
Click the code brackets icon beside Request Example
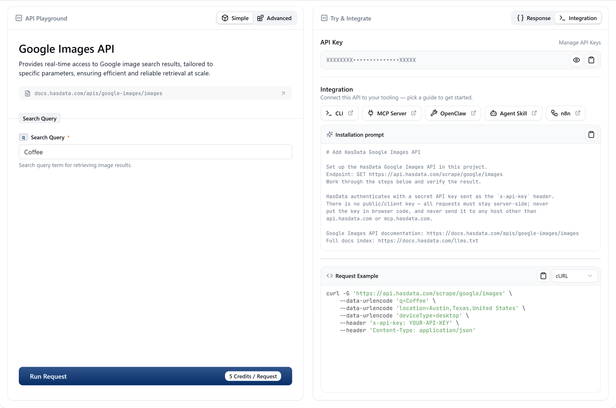coord(329,276)
